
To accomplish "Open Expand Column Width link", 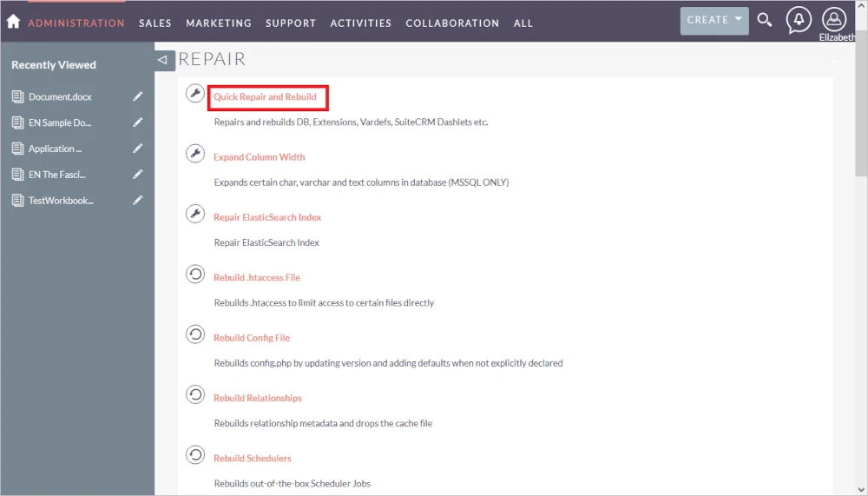I will (259, 157).
